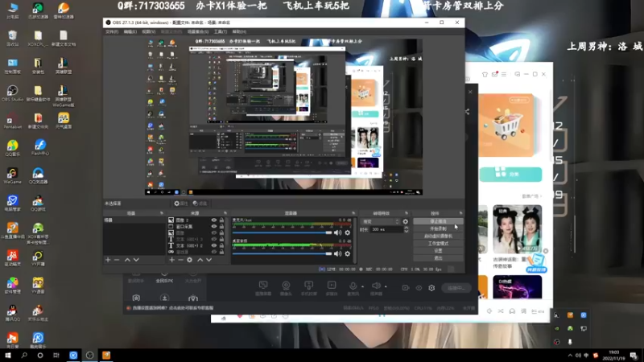Open hamburger menu in white app window
644x362 pixels.
pyautogui.click(x=504, y=74)
